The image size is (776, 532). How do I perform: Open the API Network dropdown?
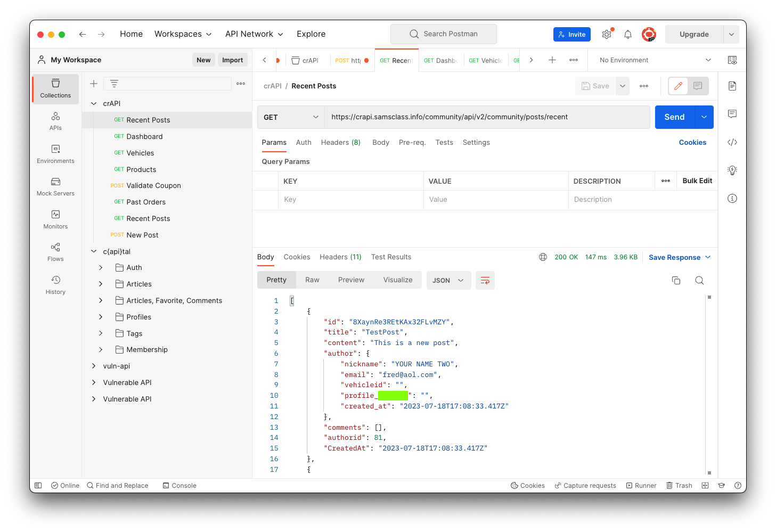(x=254, y=34)
